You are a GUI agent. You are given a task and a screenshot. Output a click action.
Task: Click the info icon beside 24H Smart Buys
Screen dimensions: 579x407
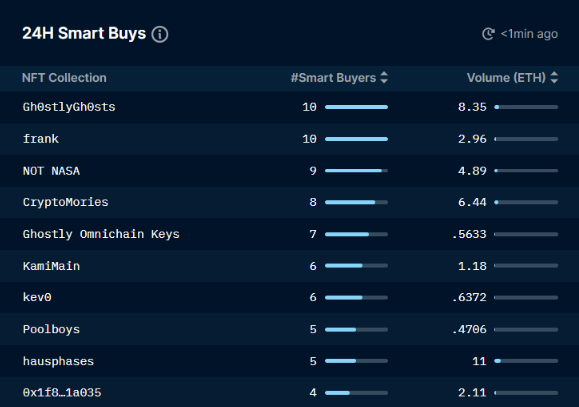coord(160,34)
